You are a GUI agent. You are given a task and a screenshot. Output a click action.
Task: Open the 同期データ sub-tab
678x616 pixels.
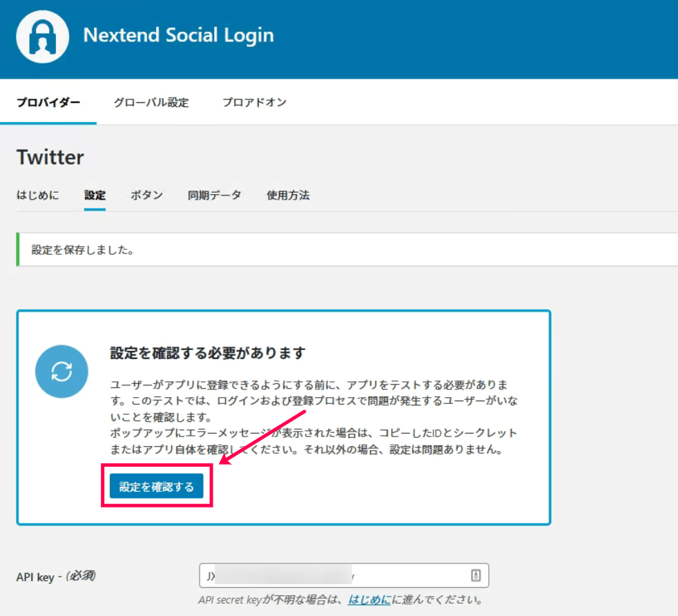pos(214,195)
